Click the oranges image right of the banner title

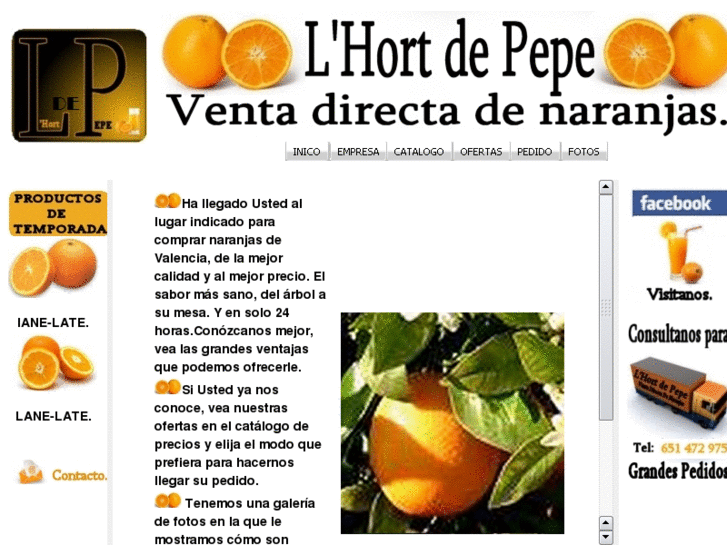665,51
